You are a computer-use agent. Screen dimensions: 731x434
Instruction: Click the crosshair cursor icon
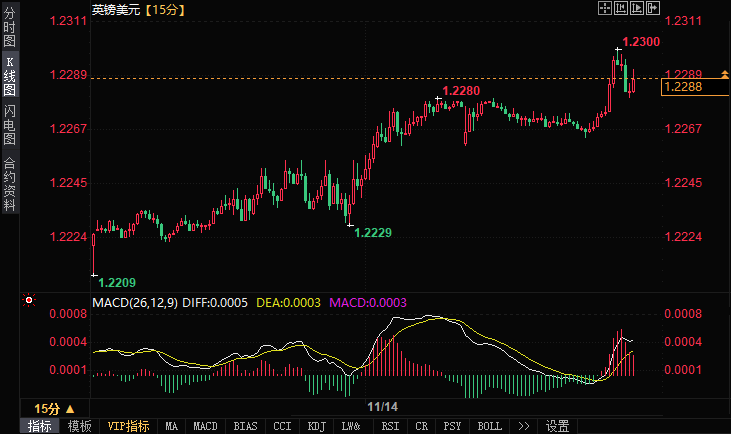click(605, 8)
